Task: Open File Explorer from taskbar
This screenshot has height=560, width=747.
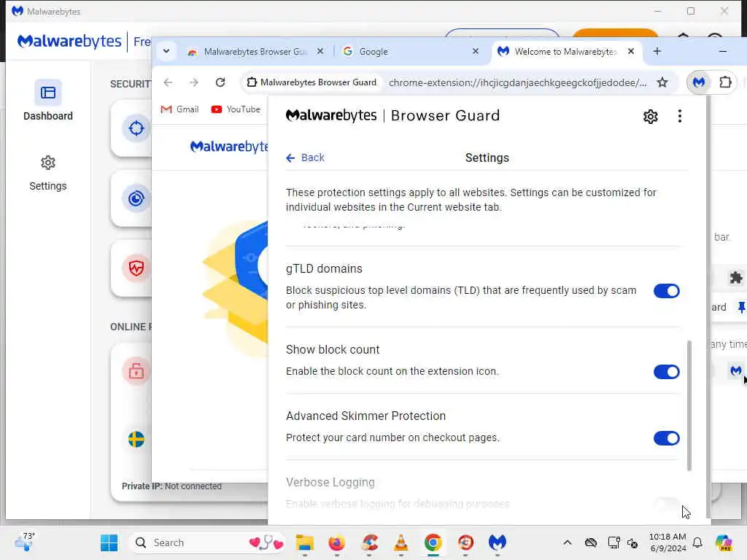Action: (304, 542)
